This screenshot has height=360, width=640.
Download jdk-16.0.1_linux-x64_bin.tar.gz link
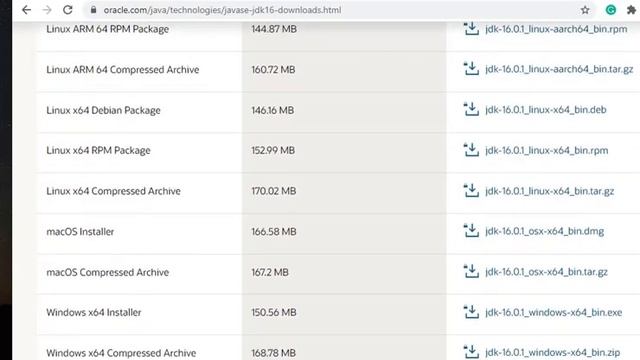549,191
